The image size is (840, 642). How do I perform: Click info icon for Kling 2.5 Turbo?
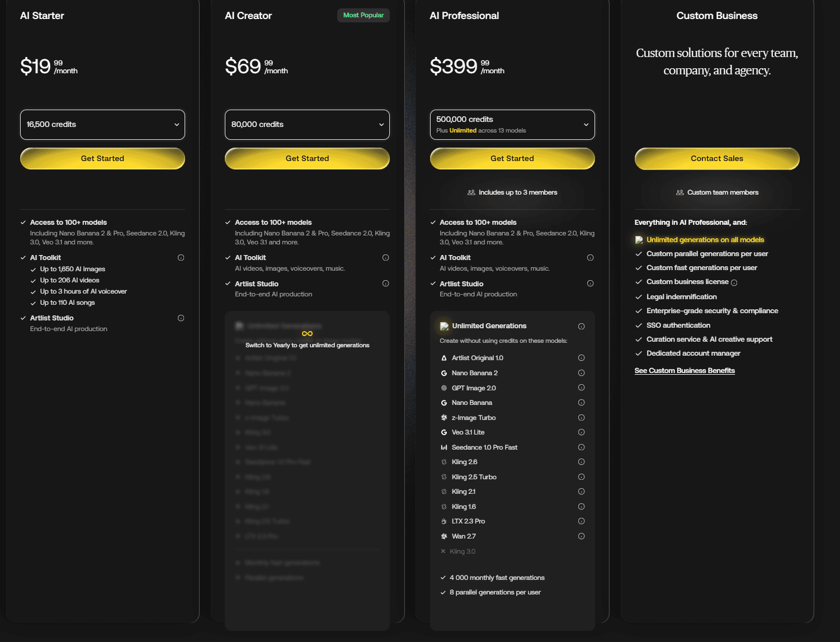581,477
